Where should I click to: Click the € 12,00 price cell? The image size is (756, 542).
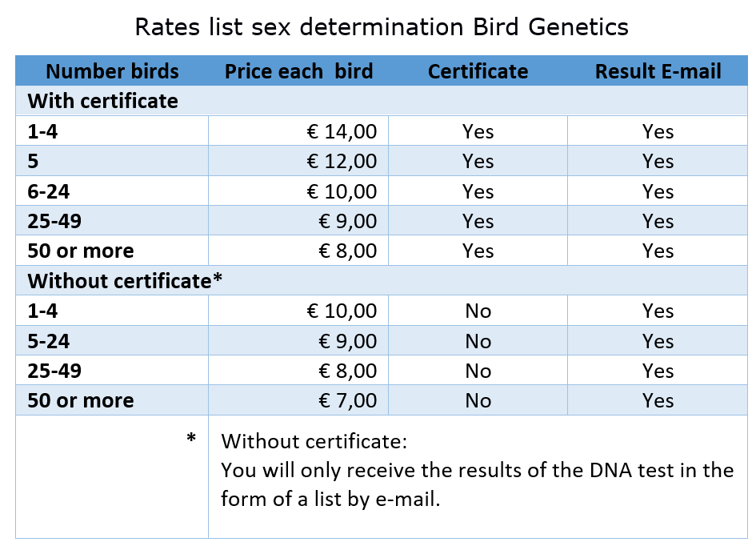coord(298,161)
